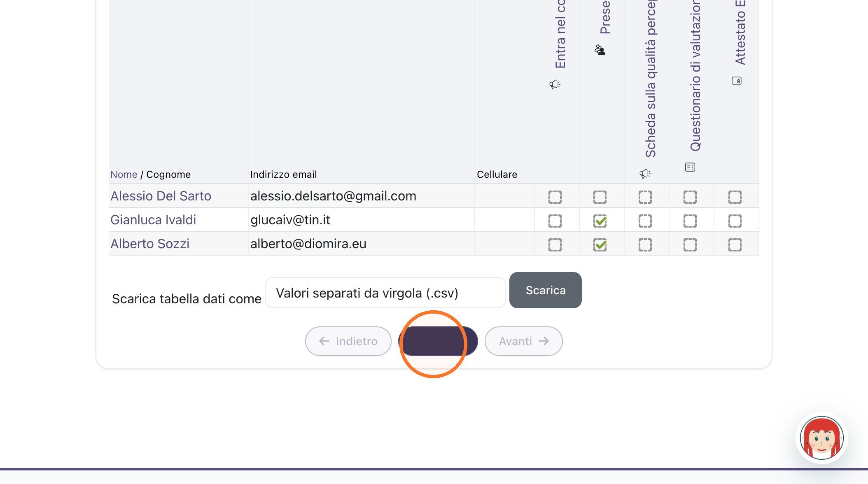The width and height of the screenshot is (868, 484).
Task: Toggle Gianluca Ivaldi's Attestato completion box
Action: (x=735, y=221)
